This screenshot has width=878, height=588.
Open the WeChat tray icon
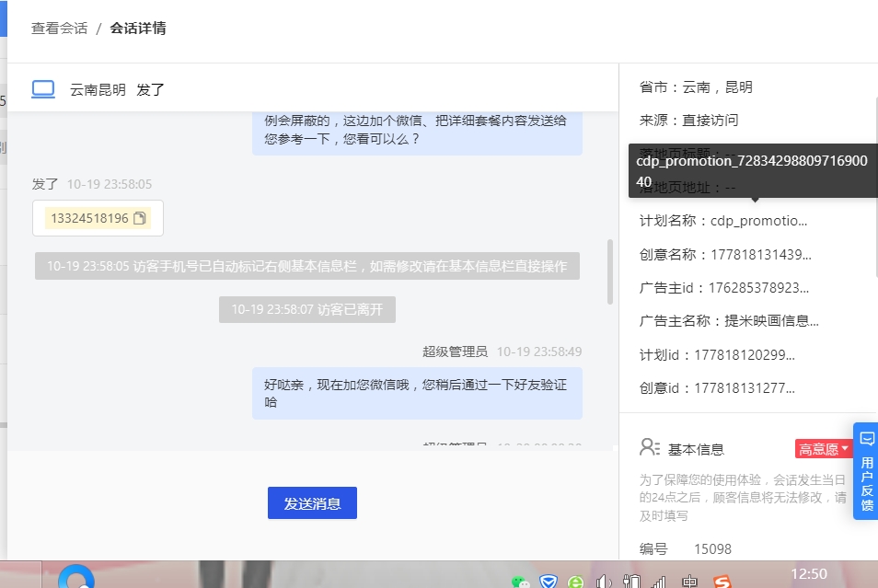(x=520, y=582)
